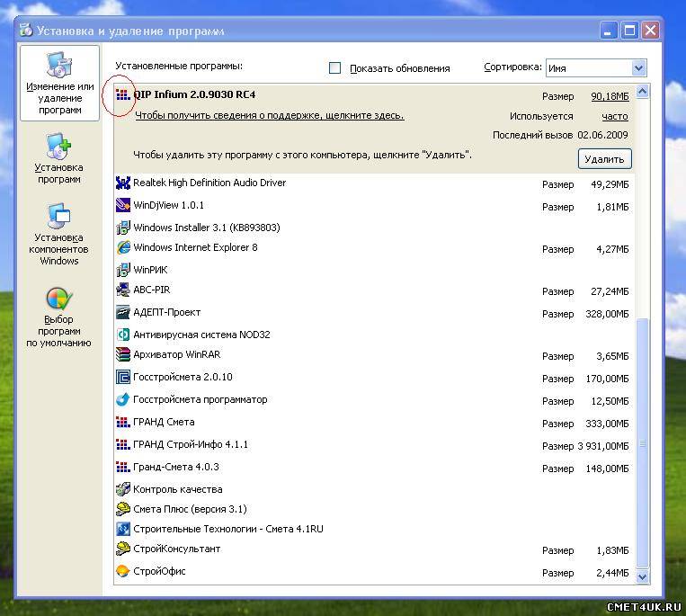Click the scrollbar down arrow in program list
The width and height of the screenshot is (686, 616).
click(642, 576)
